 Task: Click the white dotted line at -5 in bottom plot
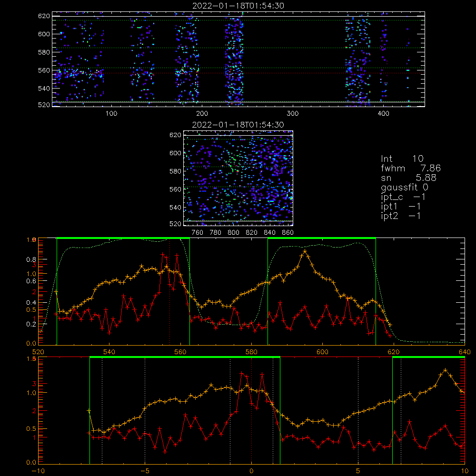pos(145,410)
